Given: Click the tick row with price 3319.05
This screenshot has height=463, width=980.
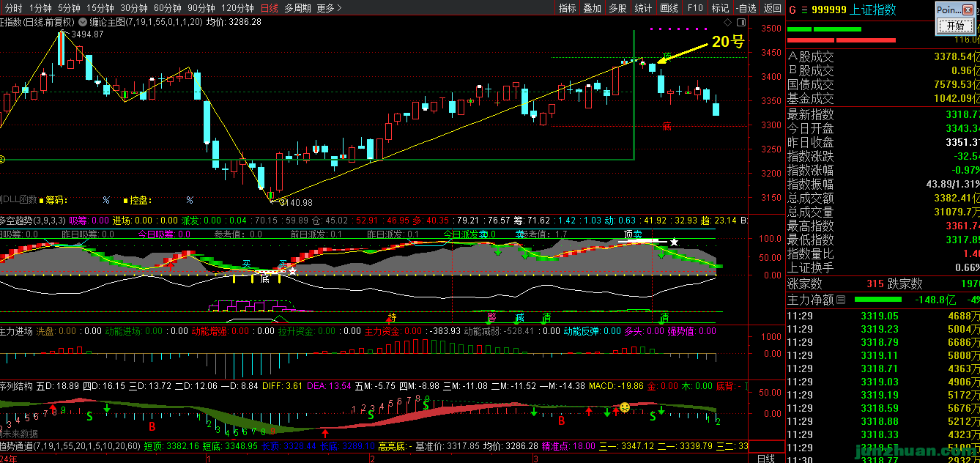Looking at the screenshot, I should tap(883, 316).
